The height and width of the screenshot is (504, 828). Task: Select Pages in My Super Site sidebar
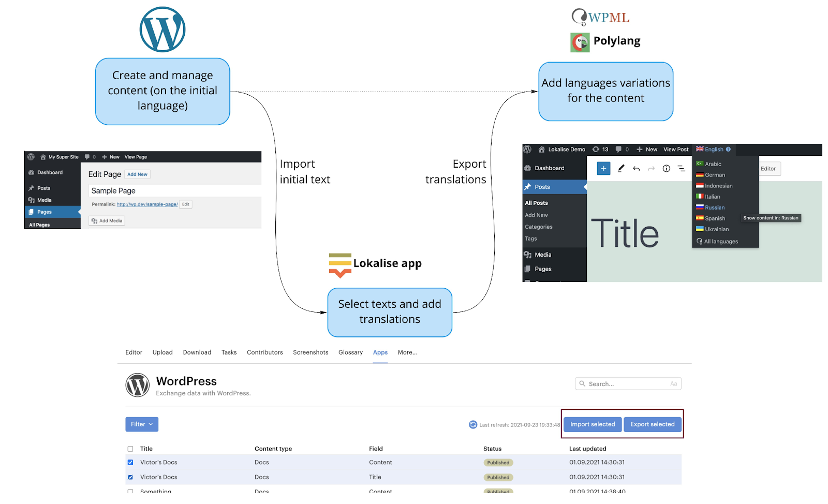[52, 212]
